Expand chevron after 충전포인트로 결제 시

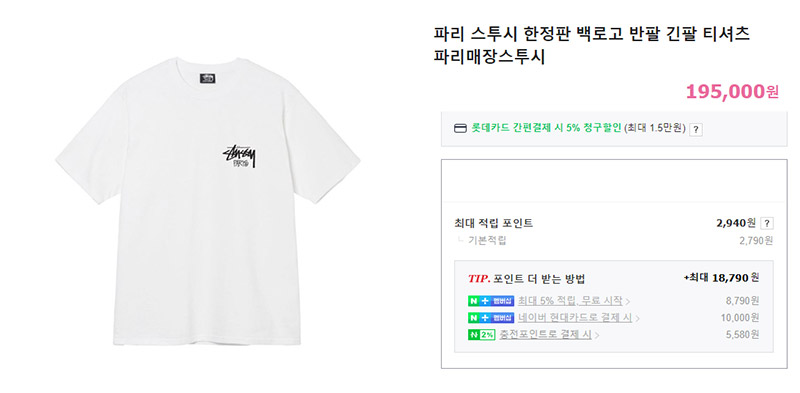click(597, 335)
